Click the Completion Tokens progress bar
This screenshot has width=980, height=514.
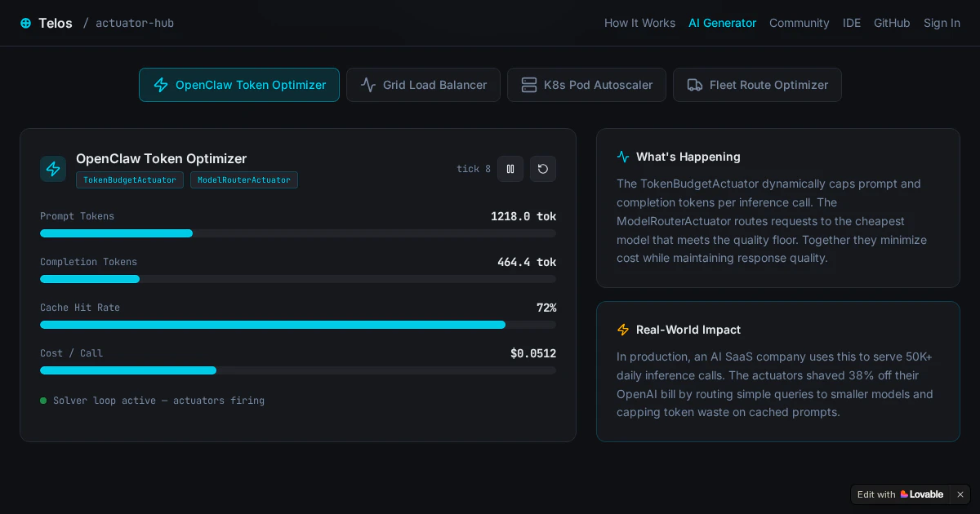(x=298, y=279)
